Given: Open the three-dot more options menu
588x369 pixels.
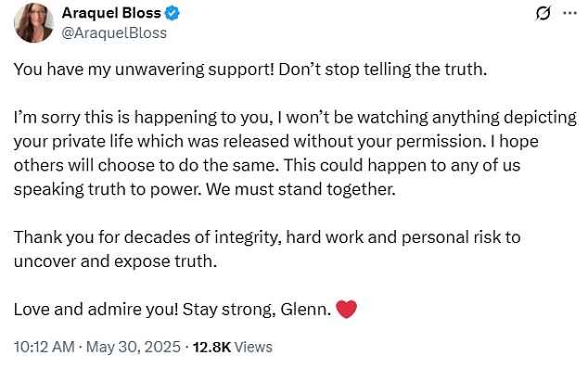Looking at the screenshot, I should pos(569,13).
